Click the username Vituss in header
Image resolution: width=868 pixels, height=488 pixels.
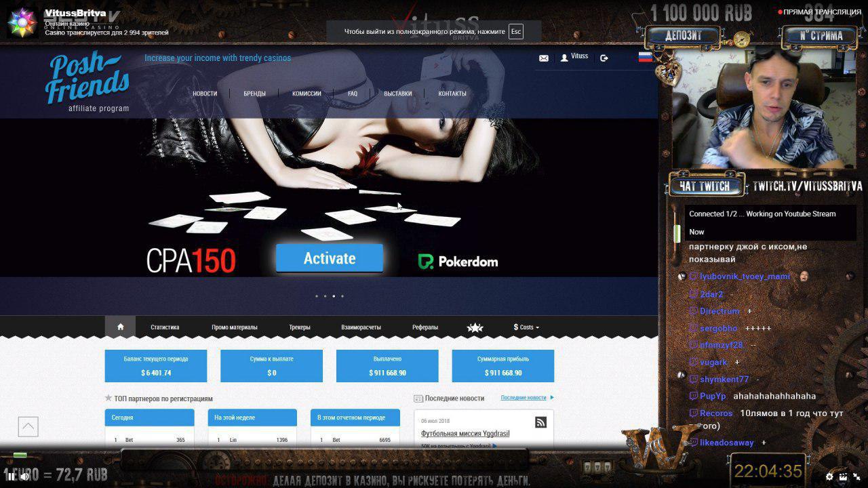pos(580,56)
